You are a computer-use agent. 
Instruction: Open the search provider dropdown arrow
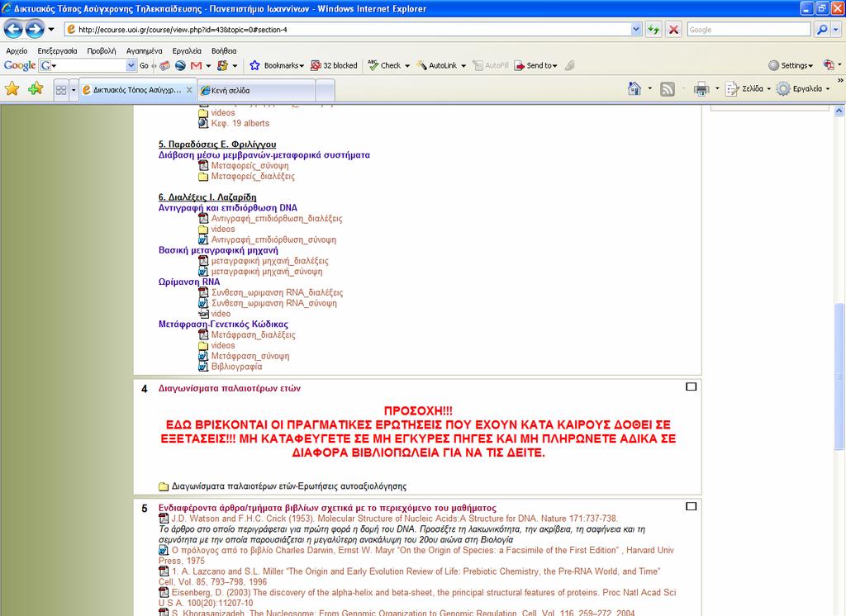(x=836, y=30)
